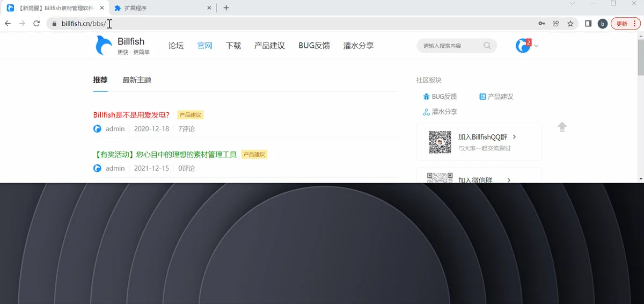Screen dimensions: 644x304
Task: Click the puzzle icon on 扩展程序 tab
Action: point(118,8)
